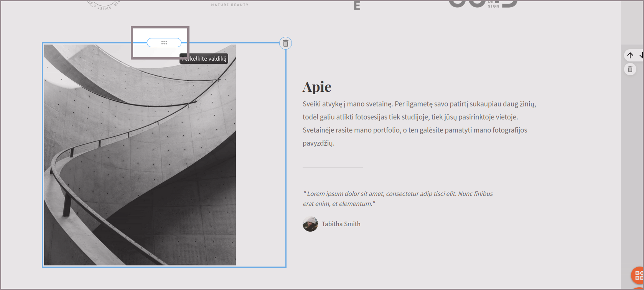Screen dimensions: 644x290
Task: Click the paragraph starting "Sveiki atvykę"
Action: [419, 123]
